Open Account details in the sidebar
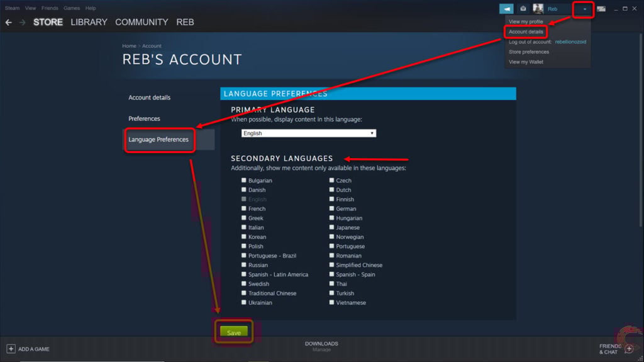 coord(149,98)
